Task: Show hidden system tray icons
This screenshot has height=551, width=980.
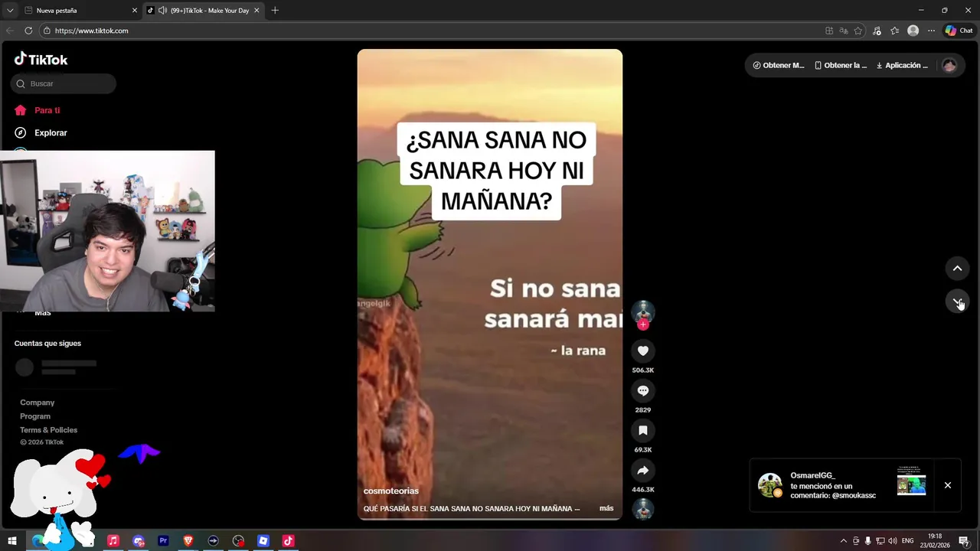Action: pyautogui.click(x=844, y=541)
